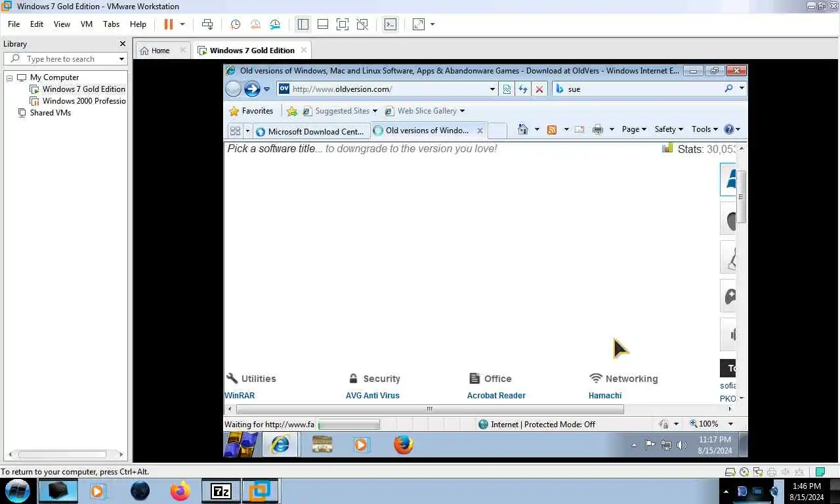The image size is (840, 504).
Task: Take a snapshot of this virtual machine
Action: click(236, 24)
